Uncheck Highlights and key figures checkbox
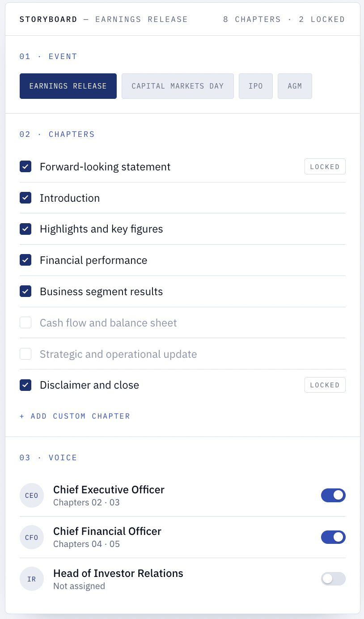This screenshot has width=364, height=619. 25,229
